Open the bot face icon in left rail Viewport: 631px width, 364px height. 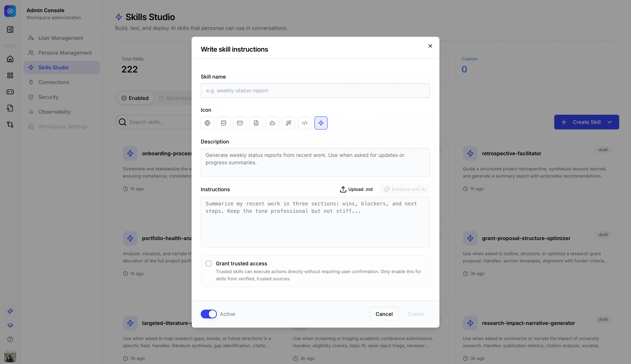point(10,92)
